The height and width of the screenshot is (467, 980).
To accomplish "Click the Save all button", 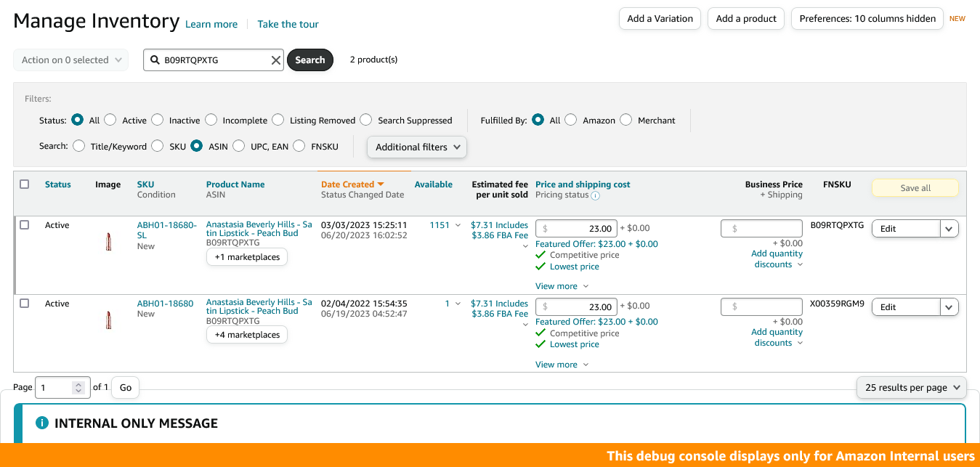I will pyautogui.click(x=915, y=188).
